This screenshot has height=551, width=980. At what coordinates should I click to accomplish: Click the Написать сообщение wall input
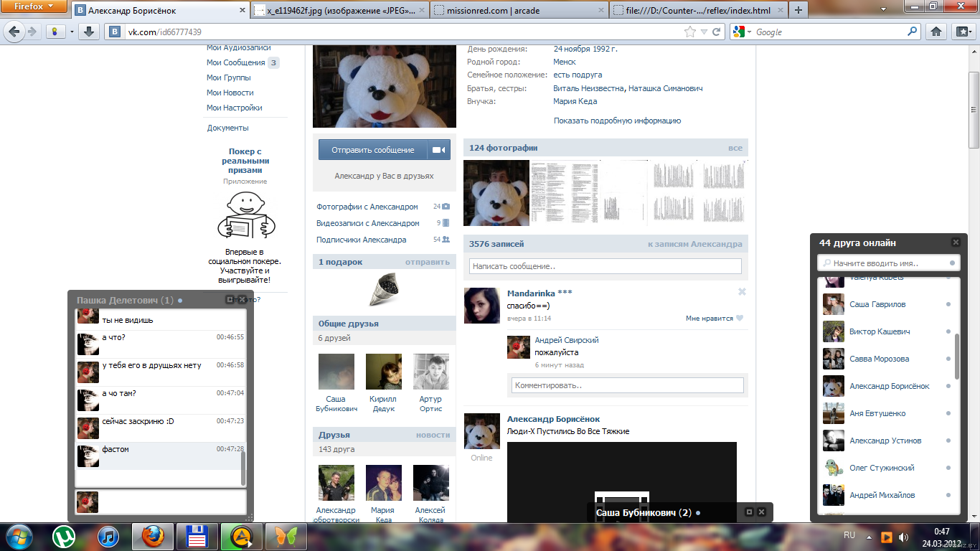pyautogui.click(x=606, y=266)
